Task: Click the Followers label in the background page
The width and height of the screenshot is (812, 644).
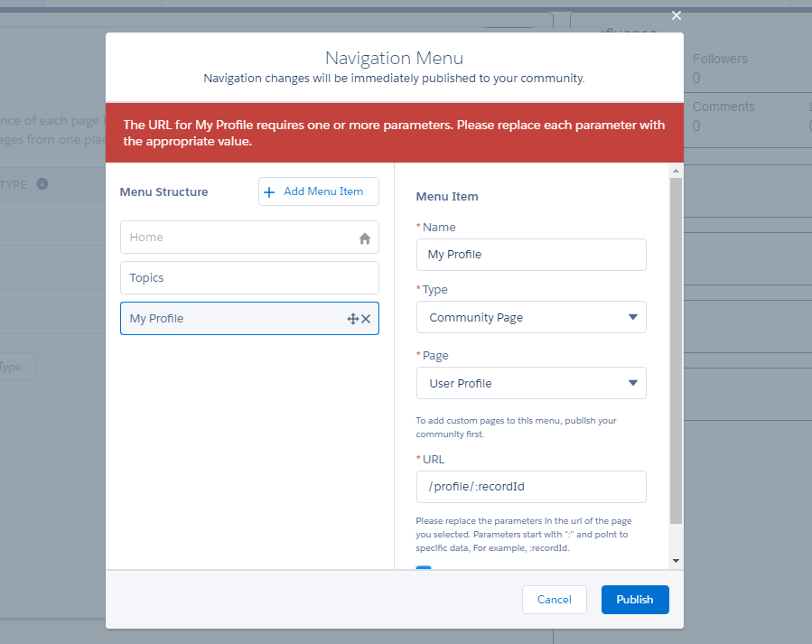Action: (720, 59)
